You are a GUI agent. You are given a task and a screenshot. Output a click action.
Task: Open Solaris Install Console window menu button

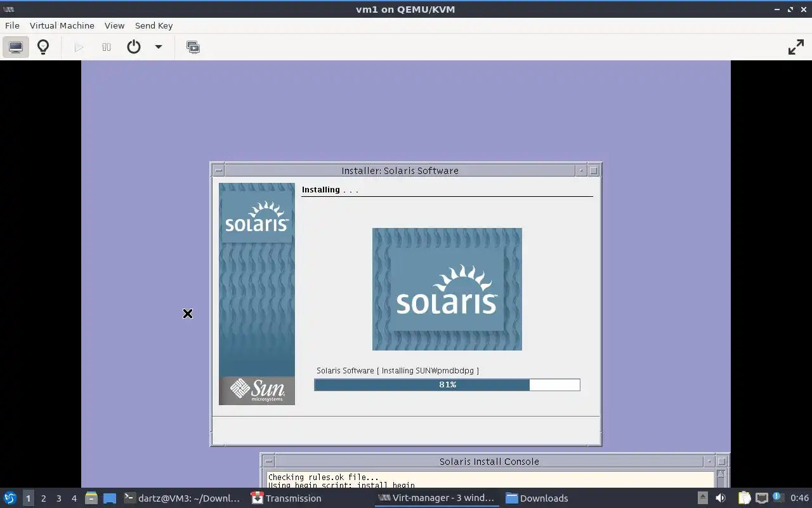[268, 462]
